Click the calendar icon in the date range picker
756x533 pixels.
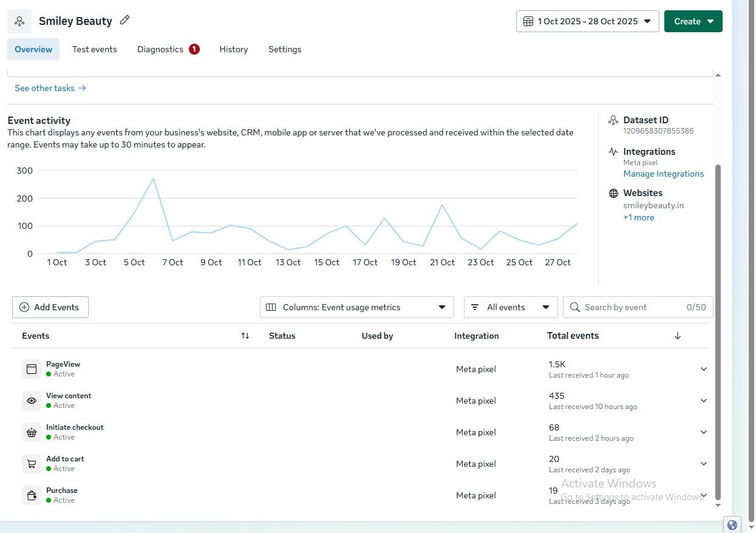[x=528, y=21]
